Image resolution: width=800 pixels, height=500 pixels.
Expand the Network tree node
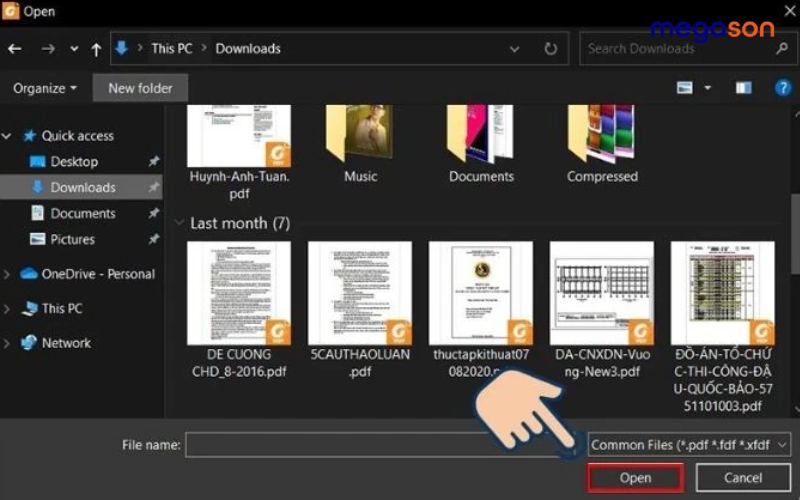click(7, 343)
